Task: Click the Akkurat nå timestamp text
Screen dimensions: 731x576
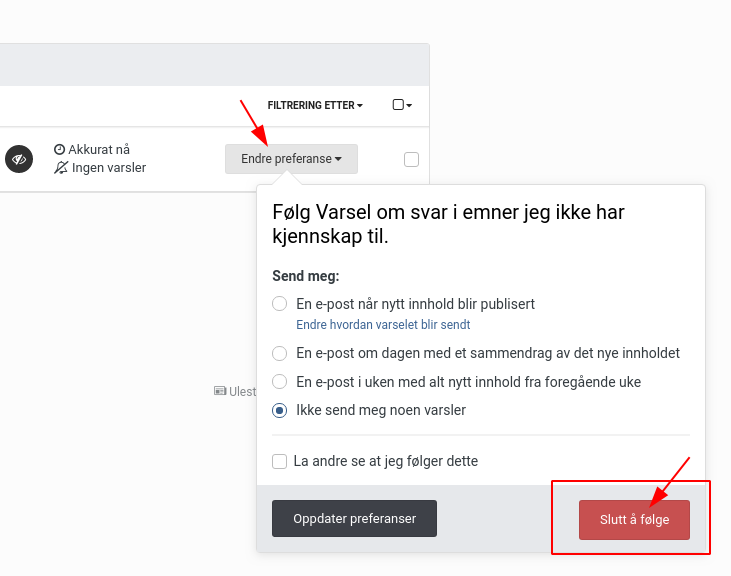Action: point(99,150)
